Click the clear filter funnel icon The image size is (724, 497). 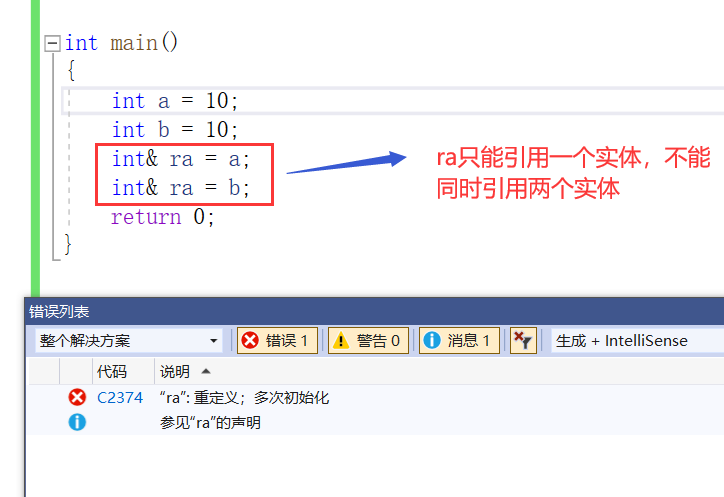(x=523, y=340)
